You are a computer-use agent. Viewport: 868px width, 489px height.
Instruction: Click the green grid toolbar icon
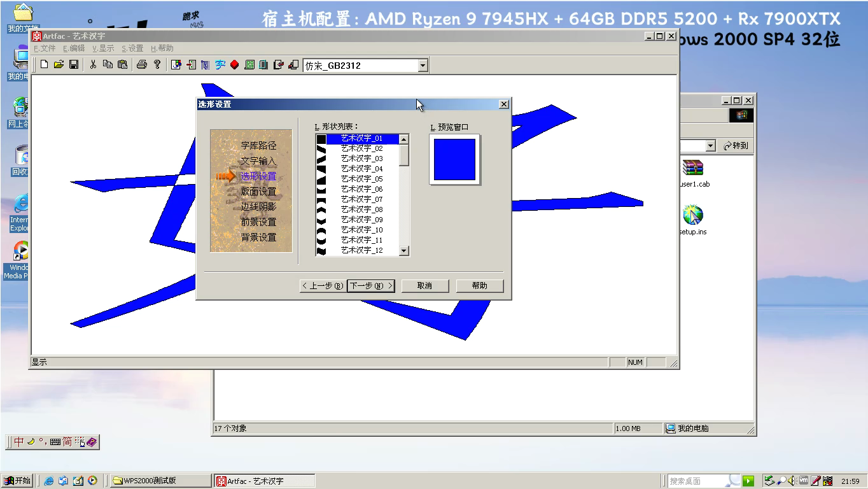(x=249, y=64)
